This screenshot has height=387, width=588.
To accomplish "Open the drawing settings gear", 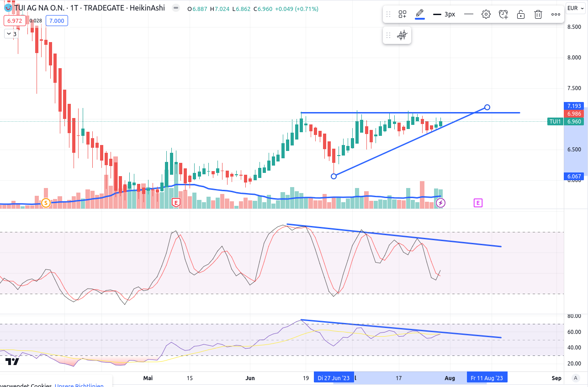I will [486, 14].
